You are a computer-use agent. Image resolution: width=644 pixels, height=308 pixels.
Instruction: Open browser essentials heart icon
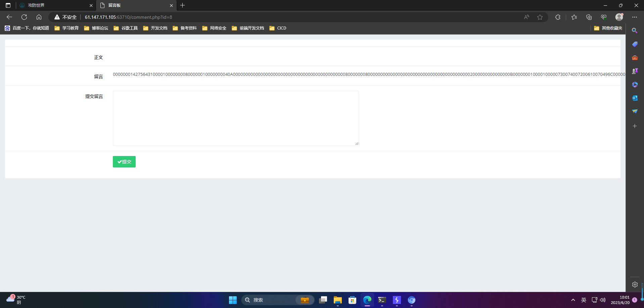604,17
